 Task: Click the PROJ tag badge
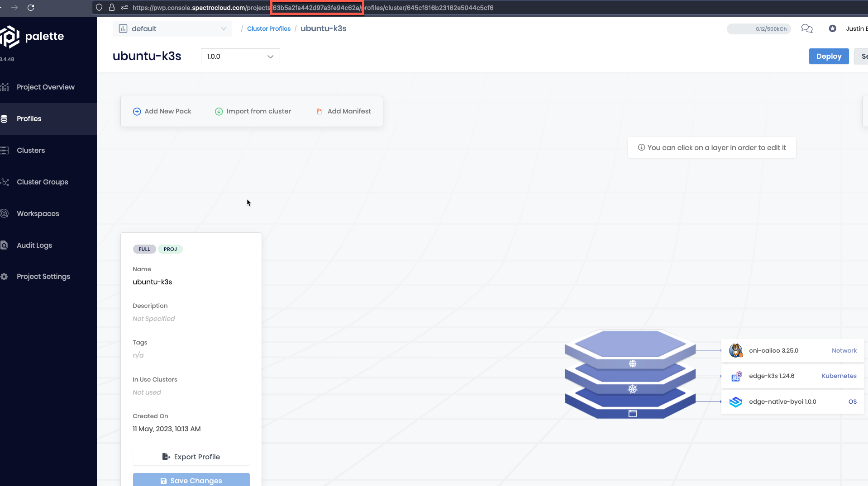click(x=170, y=249)
